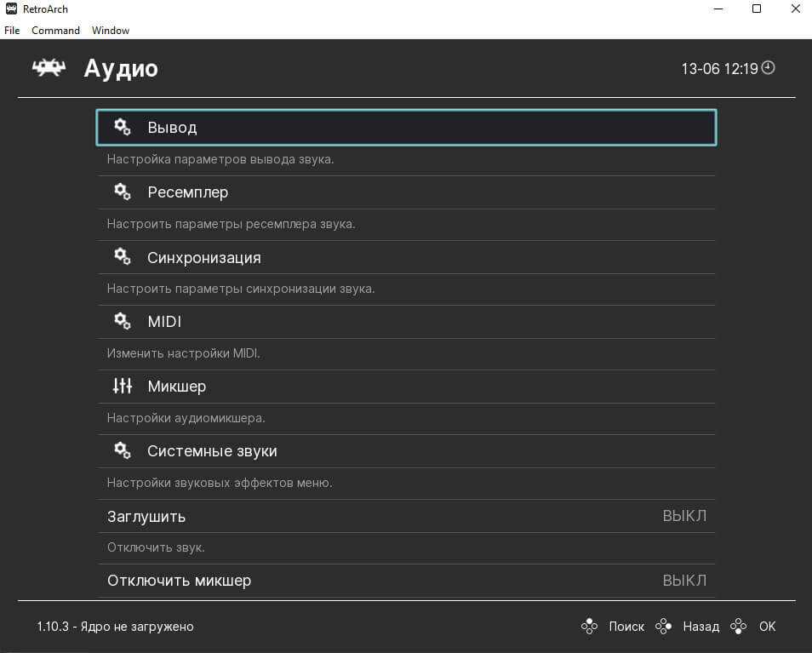Toggle Отключить микшер ВЫКЛ value
This screenshot has width=812, height=653.
684,581
